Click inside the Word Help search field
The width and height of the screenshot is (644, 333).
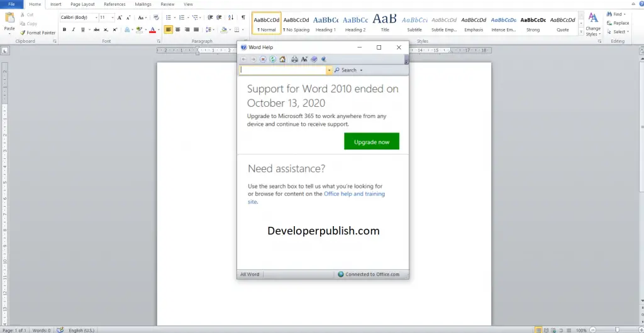click(283, 70)
